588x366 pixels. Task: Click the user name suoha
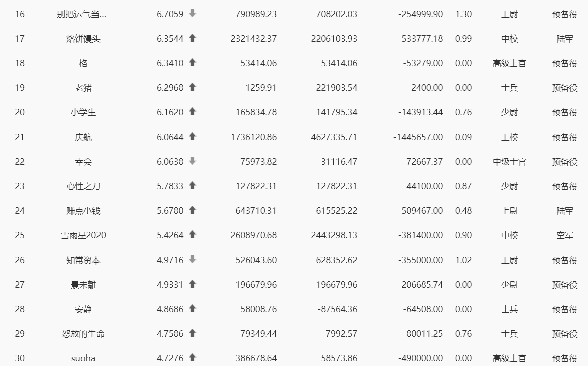click(83, 358)
